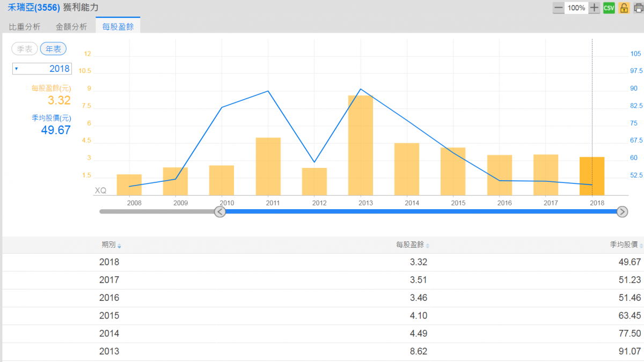The image size is (644, 362).
Task: Select the 2018 row period cell
Action: click(x=109, y=262)
